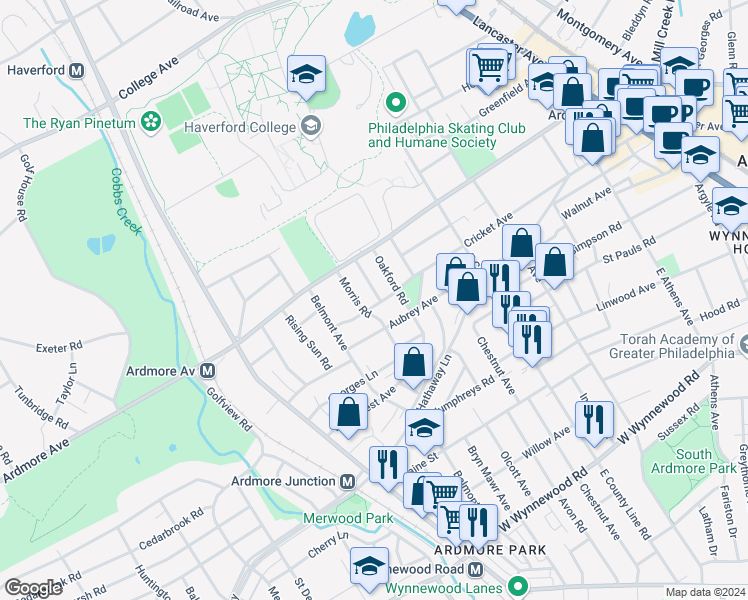The image size is (748, 600).
Task: Select the Haverford College university icon
Action: 312,126
